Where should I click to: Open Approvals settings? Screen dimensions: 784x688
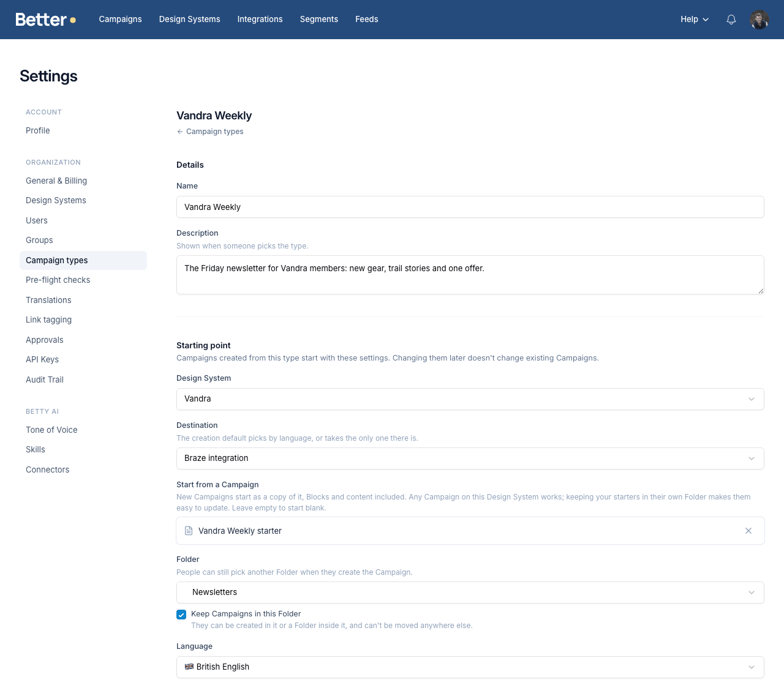83,340
